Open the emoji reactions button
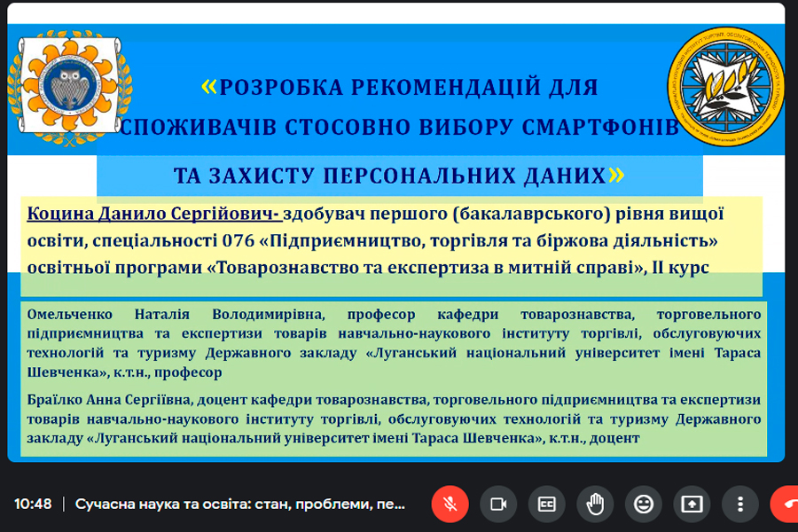 tap(644, 504)
